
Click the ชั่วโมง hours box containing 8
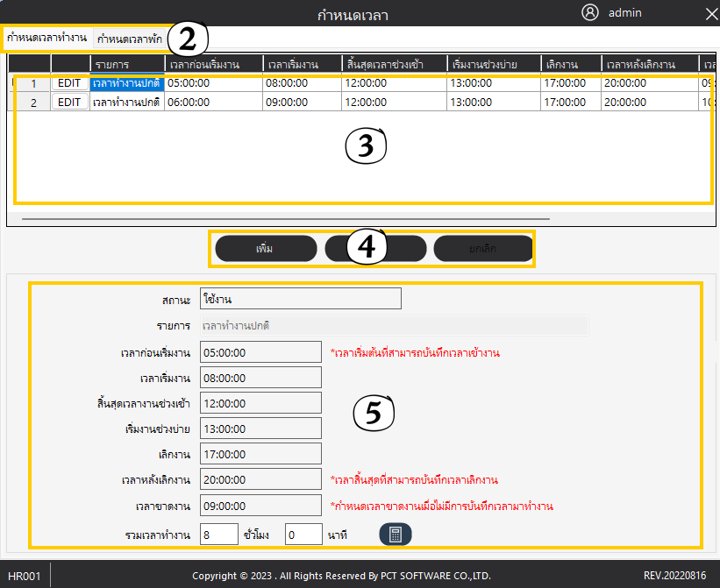(x=218, y=535)
